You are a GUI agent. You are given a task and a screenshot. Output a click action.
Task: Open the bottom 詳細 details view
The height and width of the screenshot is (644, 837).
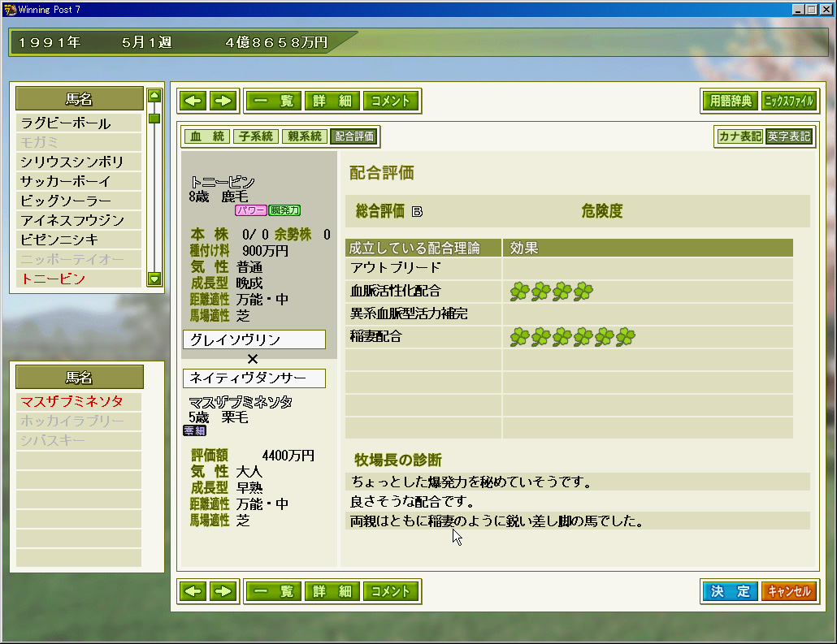pos(332,591)
